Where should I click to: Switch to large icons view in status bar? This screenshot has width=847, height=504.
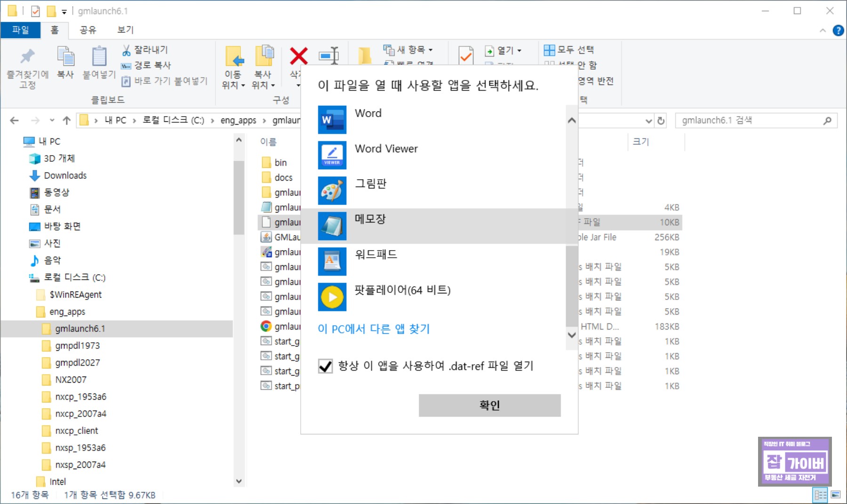(836, 495)
